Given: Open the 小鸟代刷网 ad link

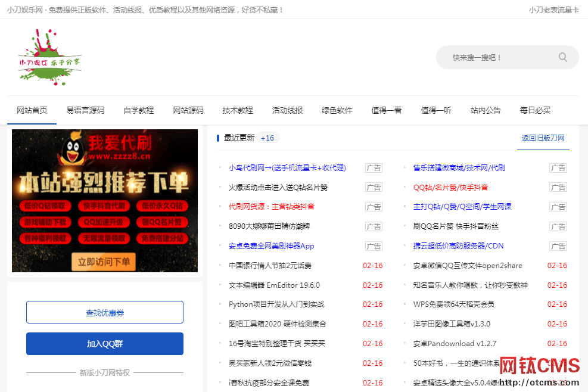Looking at the screenshot, I should coord(287,167).
